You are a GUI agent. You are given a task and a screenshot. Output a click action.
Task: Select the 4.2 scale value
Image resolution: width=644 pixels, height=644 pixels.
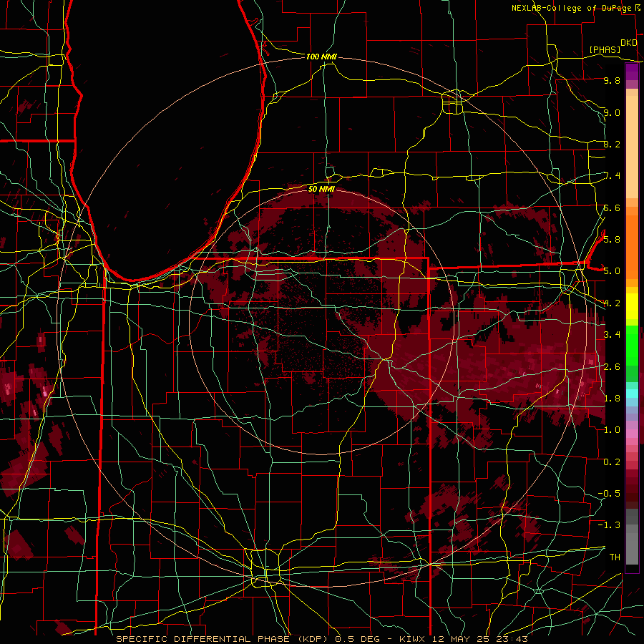pyautogui.click(x=612, y=303)
